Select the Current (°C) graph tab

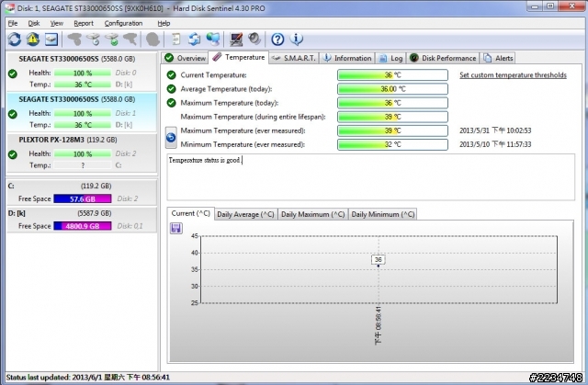click(190, 213)
